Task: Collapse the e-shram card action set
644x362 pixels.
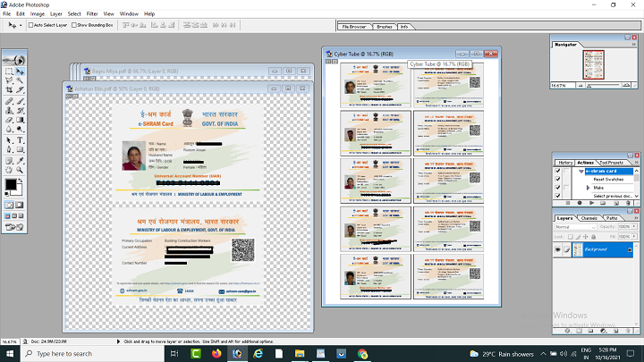Action: (581, 171)
